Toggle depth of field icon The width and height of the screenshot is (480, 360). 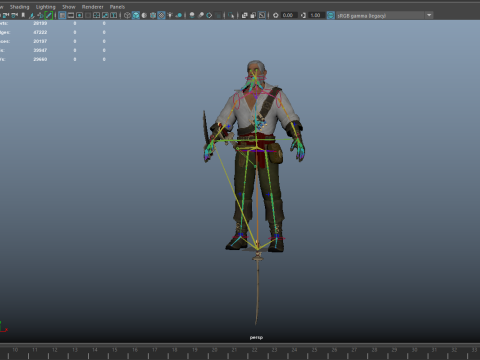218,15
